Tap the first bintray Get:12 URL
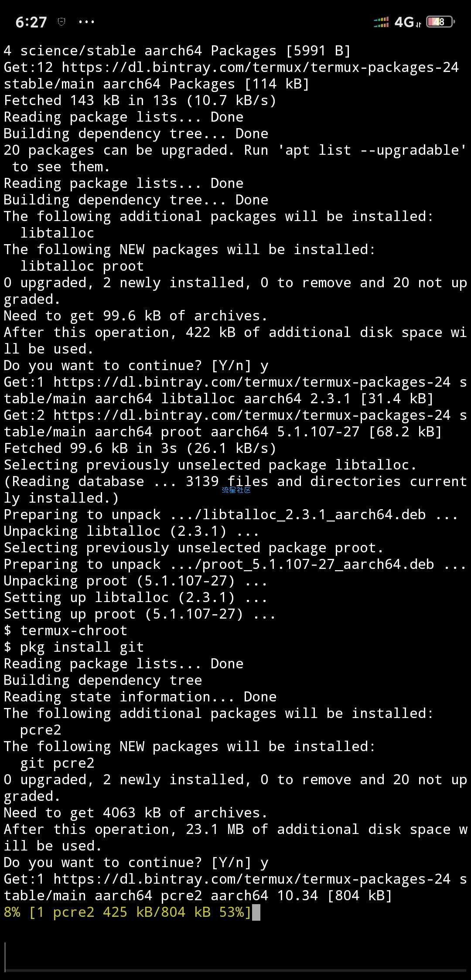This screenshot has height=980, width=471. 260,68
